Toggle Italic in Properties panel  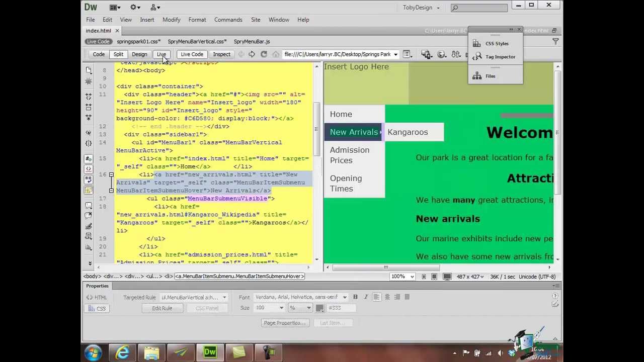coord(366,297)
